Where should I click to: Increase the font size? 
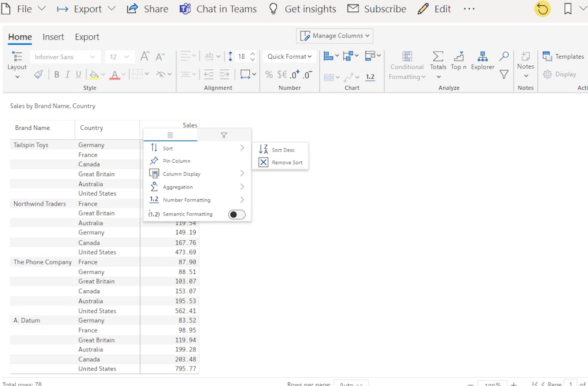[145, 56]
